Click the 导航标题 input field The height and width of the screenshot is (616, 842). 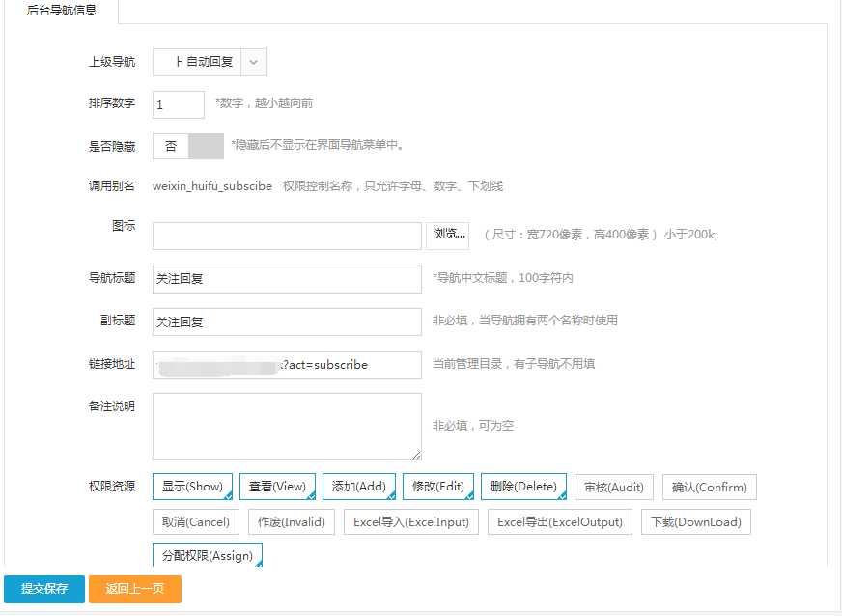pos(287,279)
